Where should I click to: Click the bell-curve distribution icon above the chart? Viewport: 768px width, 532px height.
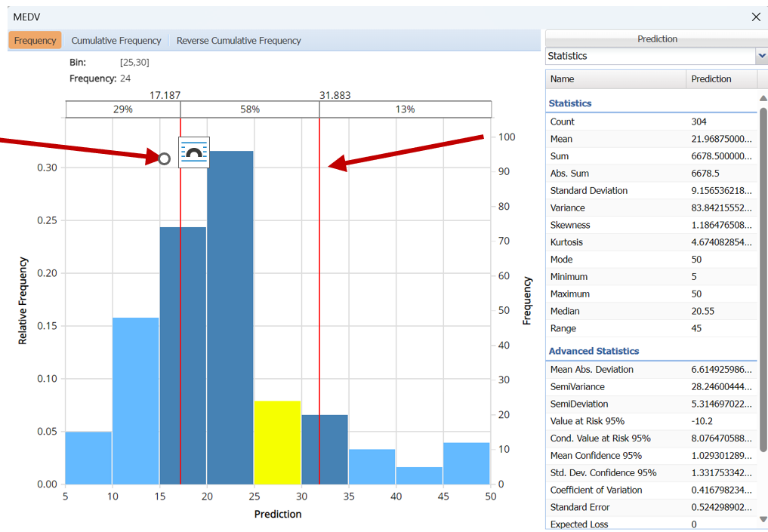click(x=193, y=152)
